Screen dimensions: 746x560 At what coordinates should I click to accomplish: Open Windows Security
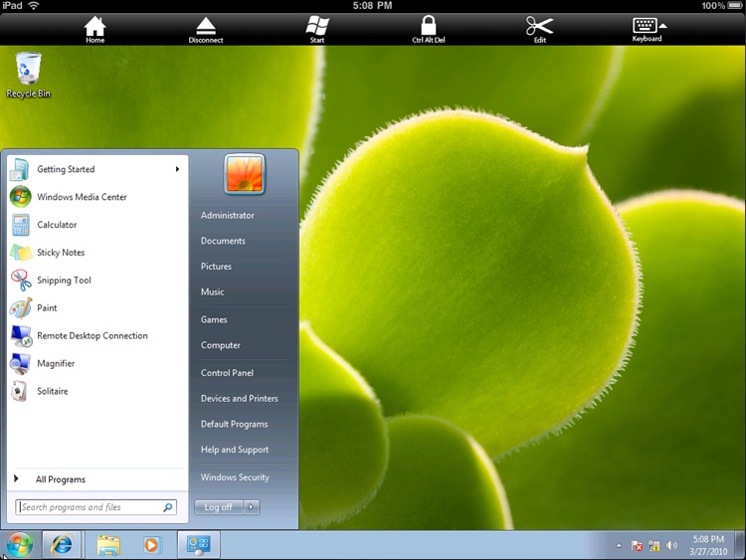tap(235, 477)
